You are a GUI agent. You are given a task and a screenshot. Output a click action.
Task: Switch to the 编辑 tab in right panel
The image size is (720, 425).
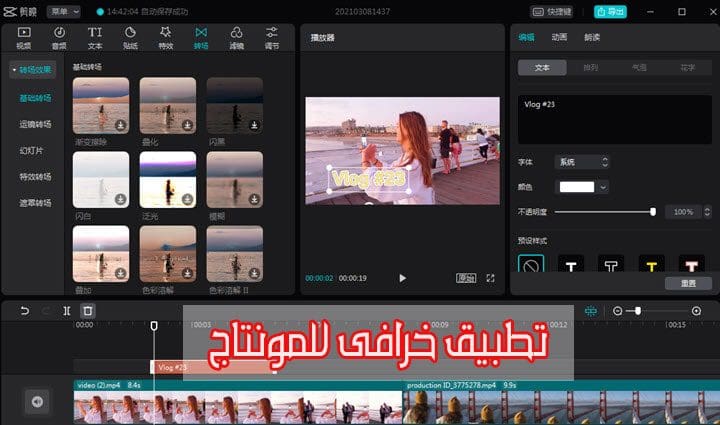coord(526,38)
